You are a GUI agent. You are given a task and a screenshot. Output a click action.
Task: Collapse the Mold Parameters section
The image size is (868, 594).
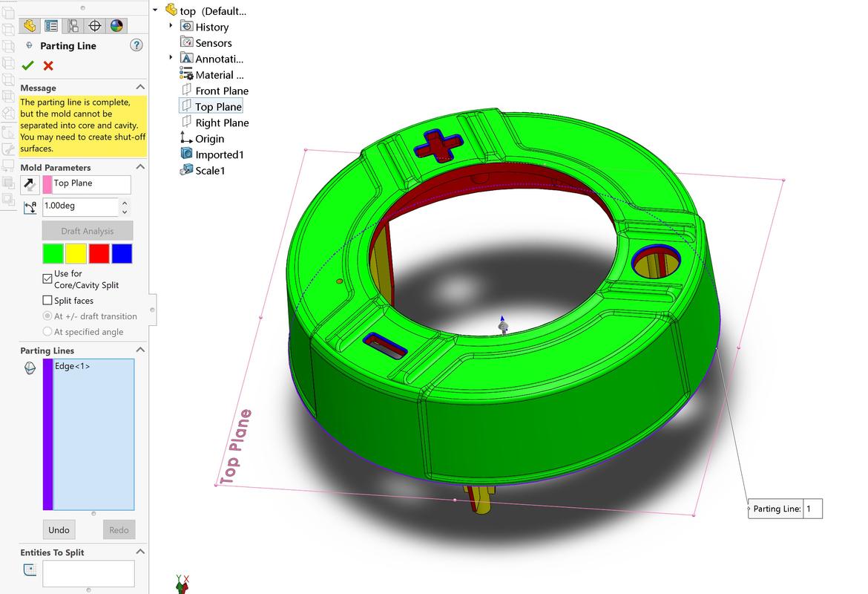[141, 167]
